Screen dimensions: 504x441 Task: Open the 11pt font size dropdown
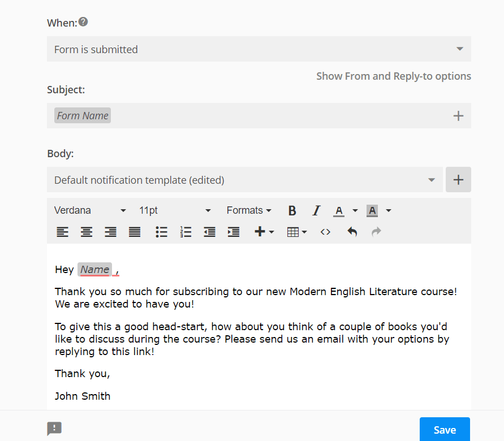tap(170, 210)
